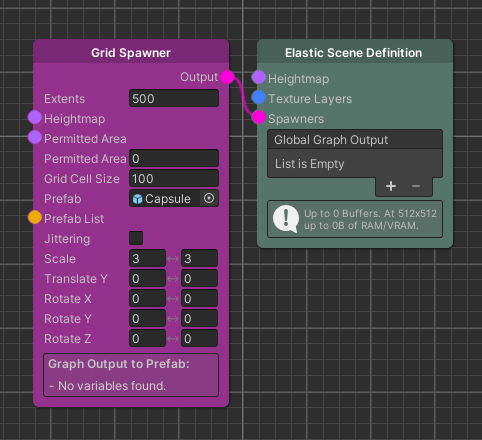Image resolution: width=482 pixels, height=440 pixels.
Task: Click the Permitted Area value field
Action: [x=174, y=158]
